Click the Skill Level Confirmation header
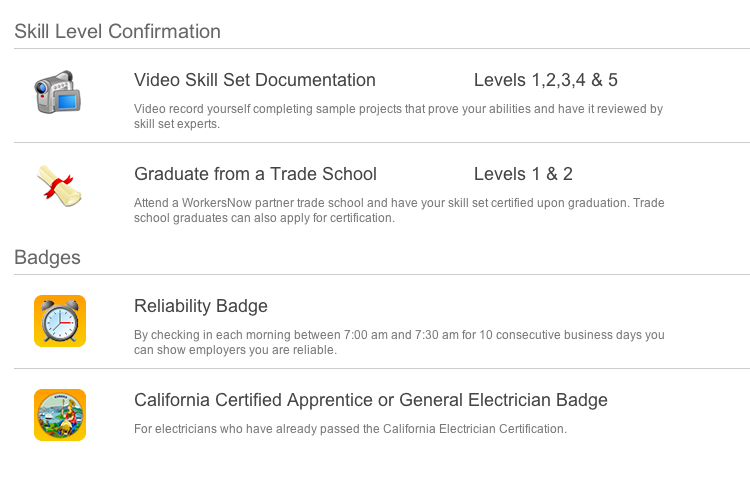Viewport: 750px width, 483px height. tap(117, 31)
